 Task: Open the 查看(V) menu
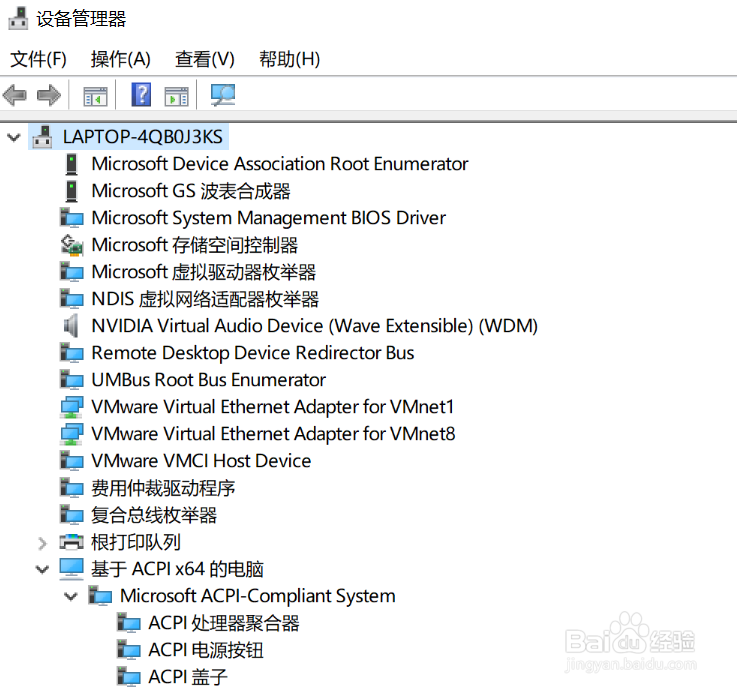click(204, 59)
